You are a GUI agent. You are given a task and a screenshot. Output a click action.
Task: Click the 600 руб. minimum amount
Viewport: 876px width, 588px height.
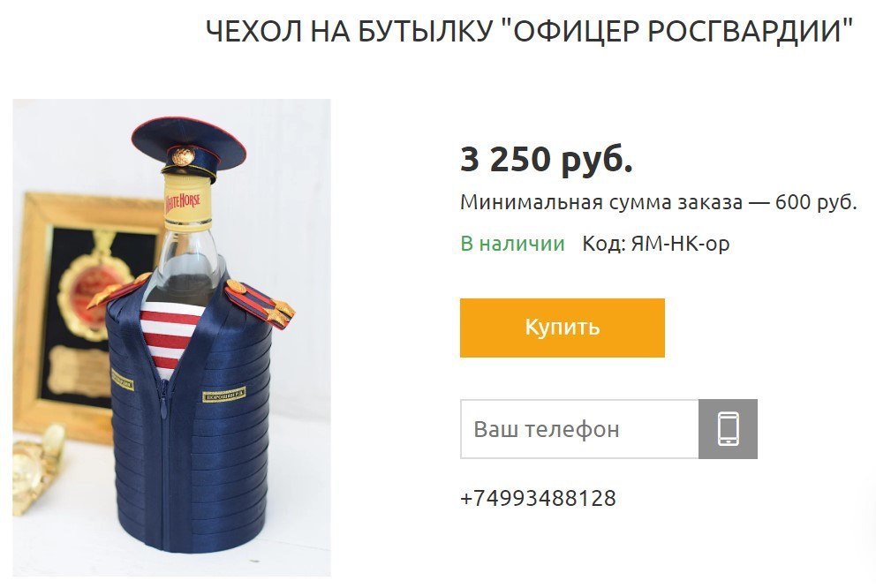pyautogui.click(x=816, y=201)
